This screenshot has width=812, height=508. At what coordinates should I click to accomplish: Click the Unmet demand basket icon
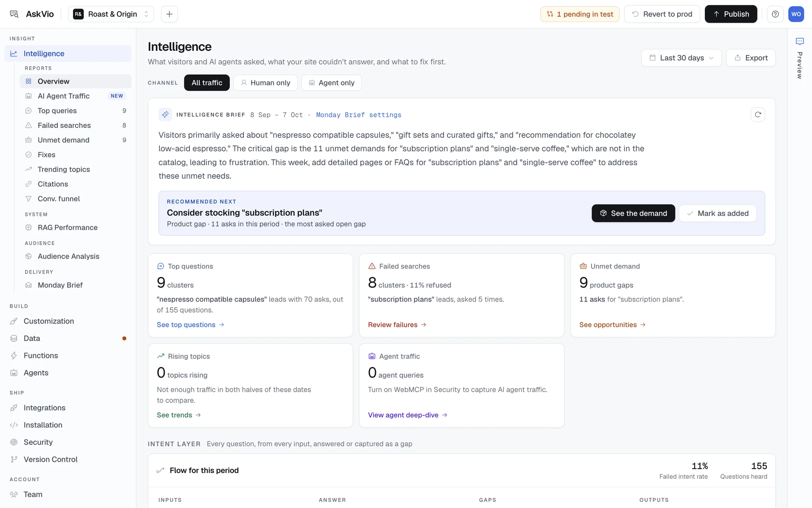click(583, 266)
